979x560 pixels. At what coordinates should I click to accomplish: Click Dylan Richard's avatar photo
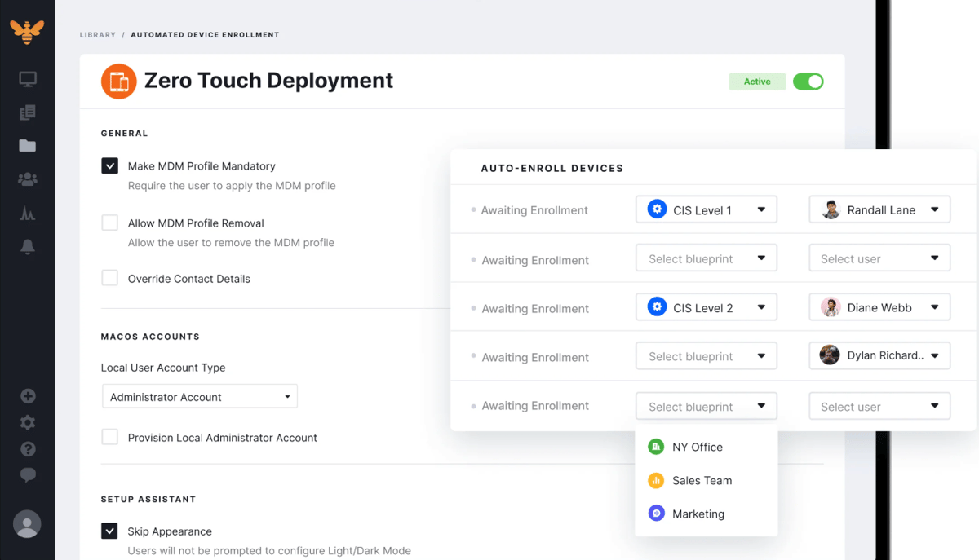coord(830,355)
